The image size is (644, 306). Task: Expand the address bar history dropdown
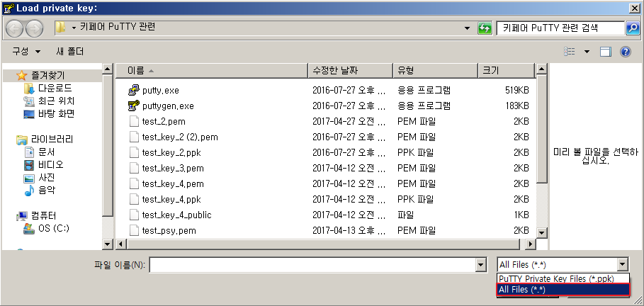(467, 28)
